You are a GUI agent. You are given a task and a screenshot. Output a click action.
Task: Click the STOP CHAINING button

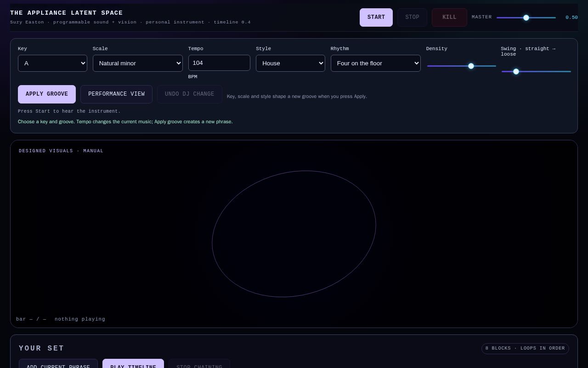point(199,364)
